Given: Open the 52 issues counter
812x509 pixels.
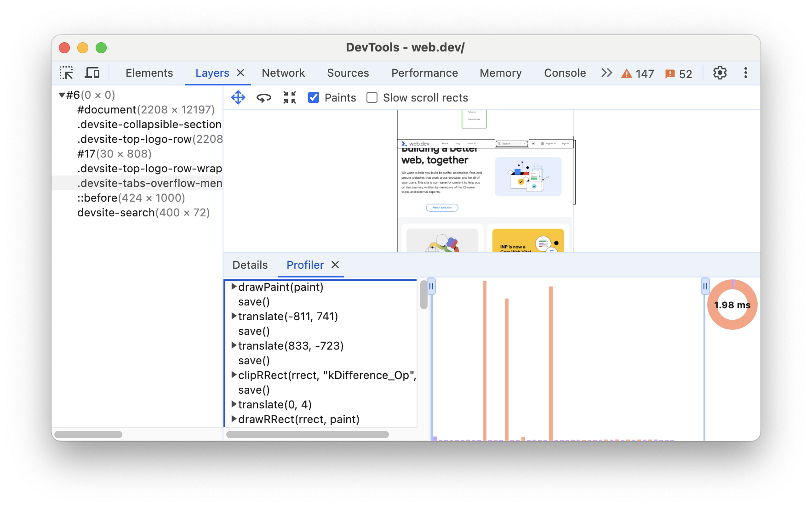Looking at the screenshot, I should [x=679, y=73].
